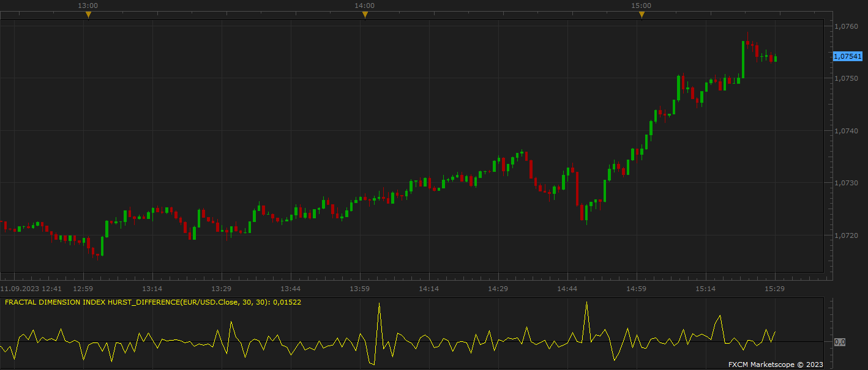The height and width of the screenshot is (370, 868).
Task: Click the 14:14 time axis label
Action: tap(428, 289)
